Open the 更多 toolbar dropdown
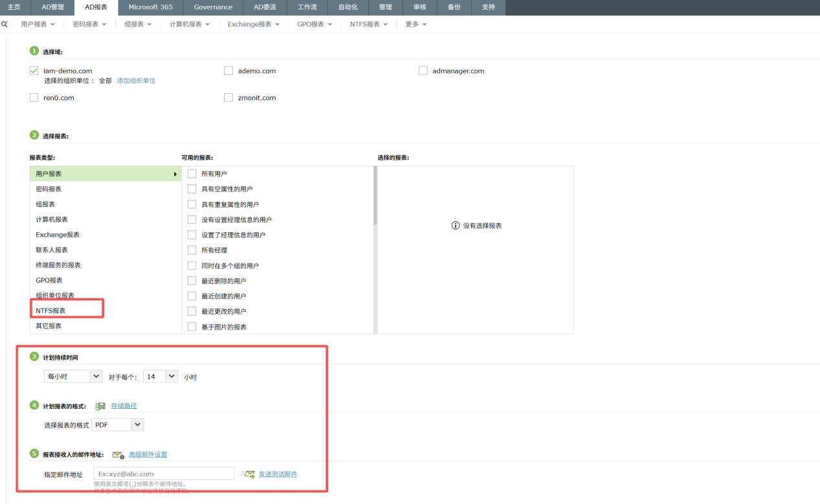This screenshot has width=820, height=504. click(416, 24)
